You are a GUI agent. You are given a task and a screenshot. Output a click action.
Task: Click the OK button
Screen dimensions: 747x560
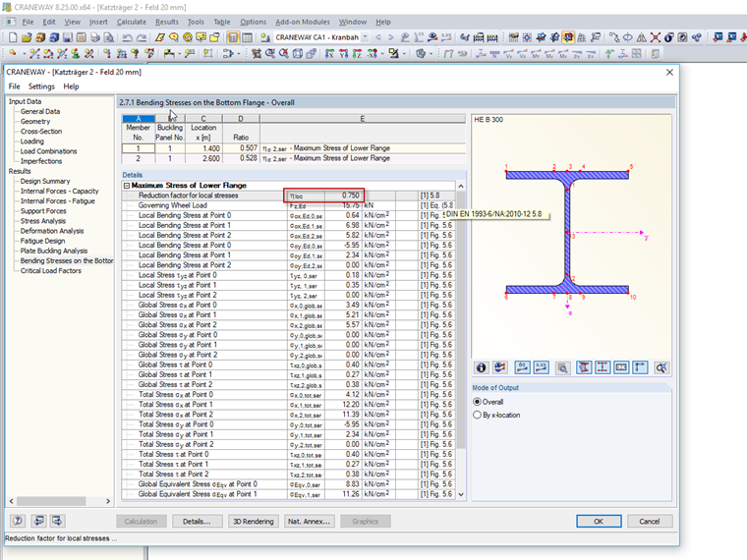pyautogui.click(x=599, y=522)
